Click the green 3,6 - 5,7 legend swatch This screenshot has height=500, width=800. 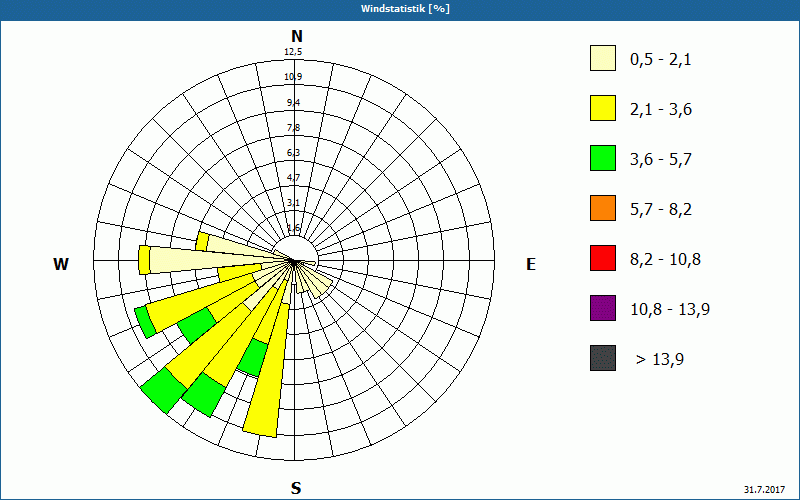603,158
